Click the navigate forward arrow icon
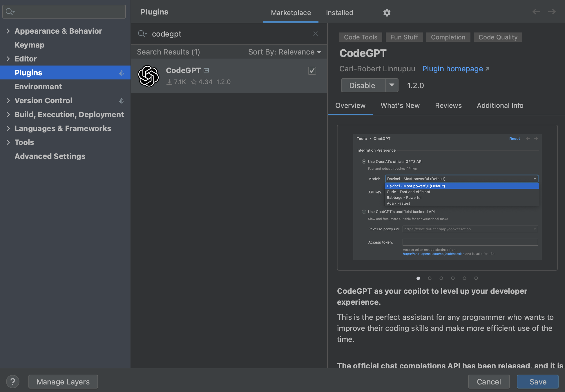Image resolution: width=565 pixels, height=392 pixels. point(552,12)
